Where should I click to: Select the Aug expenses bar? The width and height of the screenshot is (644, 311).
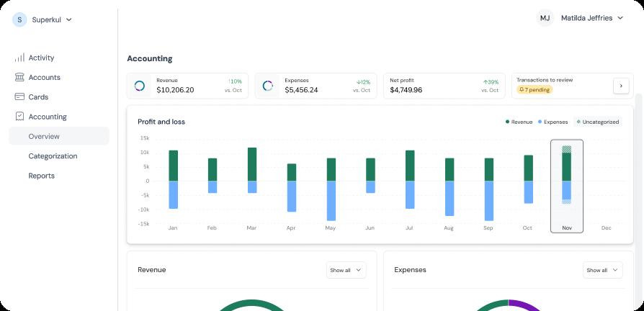pos(450,198)
